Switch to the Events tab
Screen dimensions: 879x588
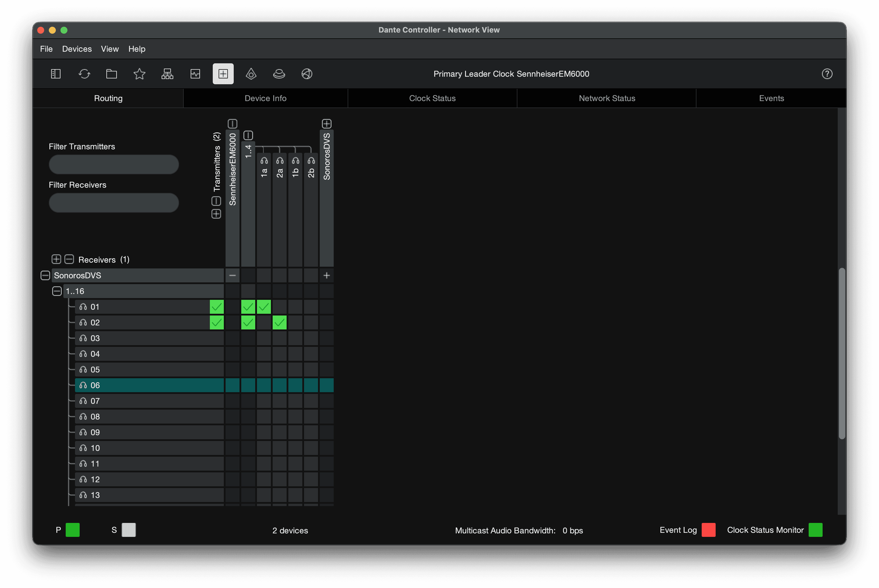771,98
